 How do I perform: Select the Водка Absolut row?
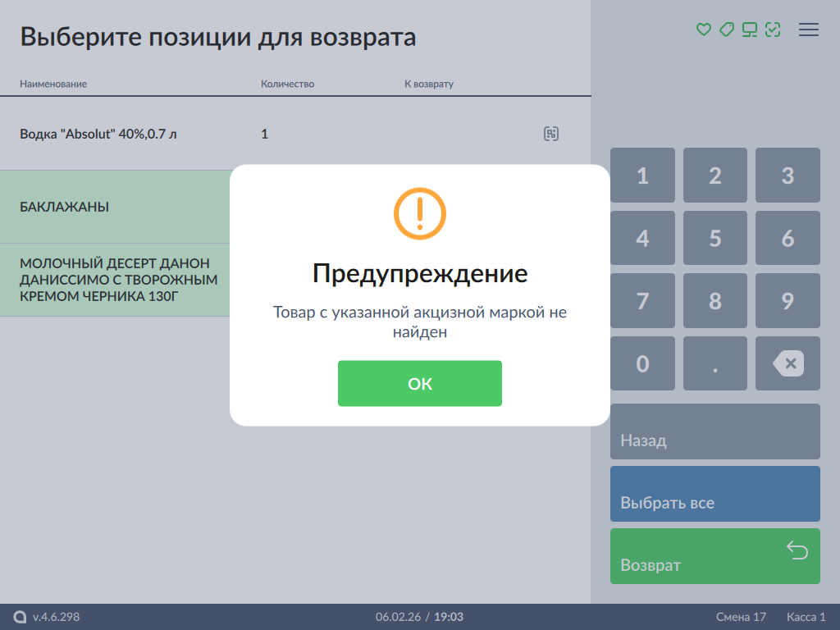[246, 134]
